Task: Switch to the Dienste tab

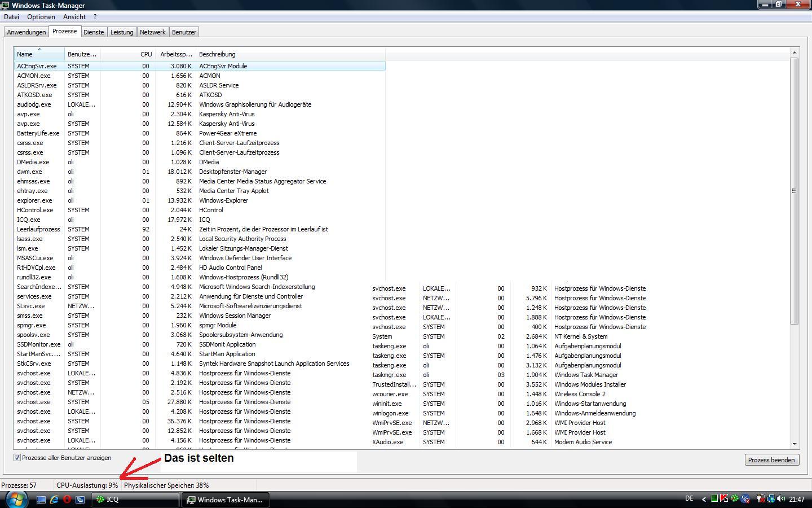Action: [94, 32]
